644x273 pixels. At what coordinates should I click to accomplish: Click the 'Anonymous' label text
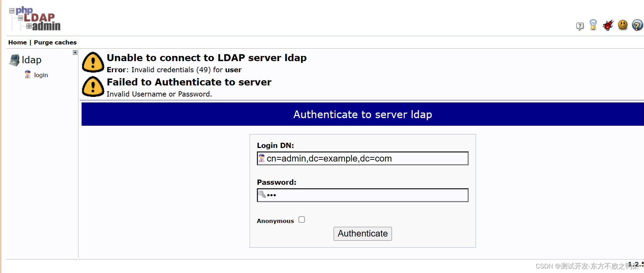coord(275,221)
